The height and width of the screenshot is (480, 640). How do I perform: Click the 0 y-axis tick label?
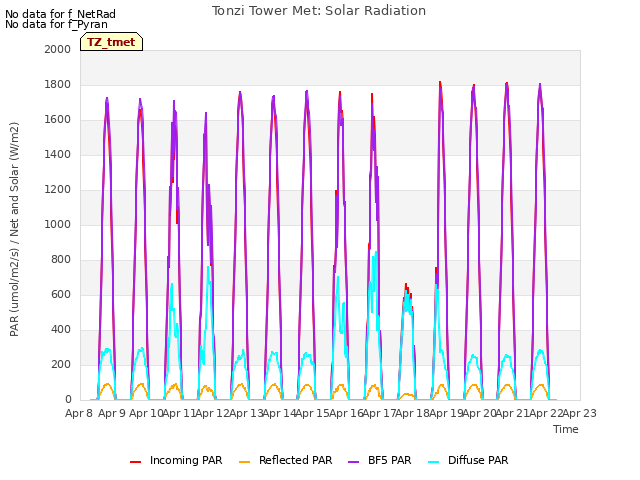(68, 400)
